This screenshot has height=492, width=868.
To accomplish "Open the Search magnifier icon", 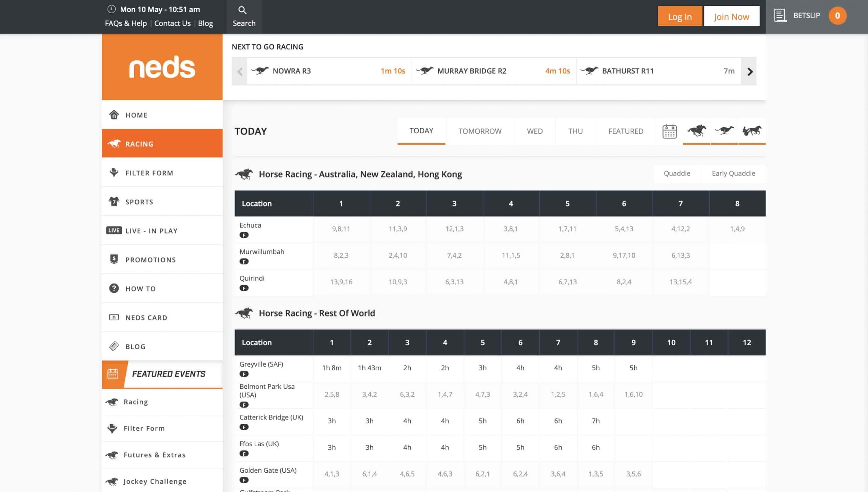I will click(242, 10).
